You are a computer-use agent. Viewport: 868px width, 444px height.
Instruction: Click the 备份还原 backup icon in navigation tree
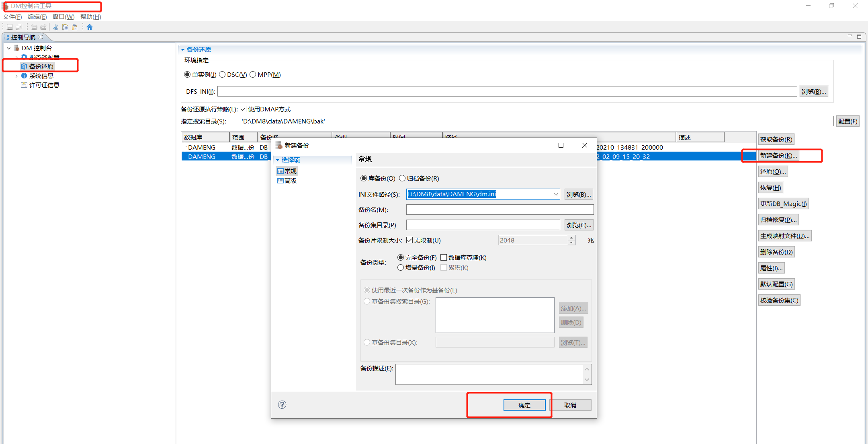[24, 66]
